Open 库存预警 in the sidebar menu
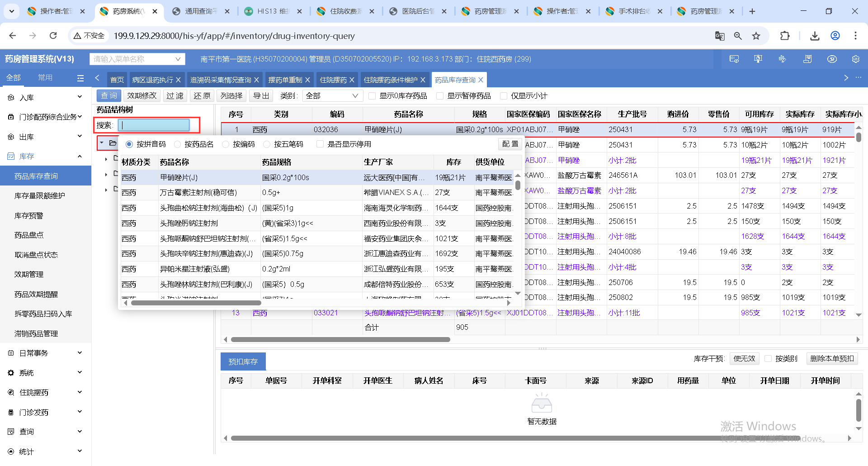868x466 pixels. point(29,215)
